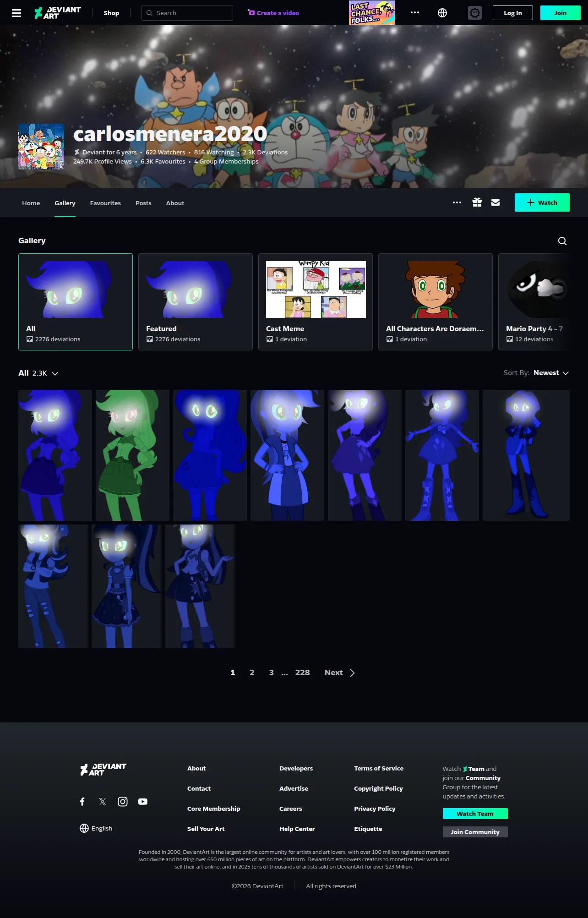Click the Join button in header
The width and height of the screenshot is (588, 918).
coord(561,13)
